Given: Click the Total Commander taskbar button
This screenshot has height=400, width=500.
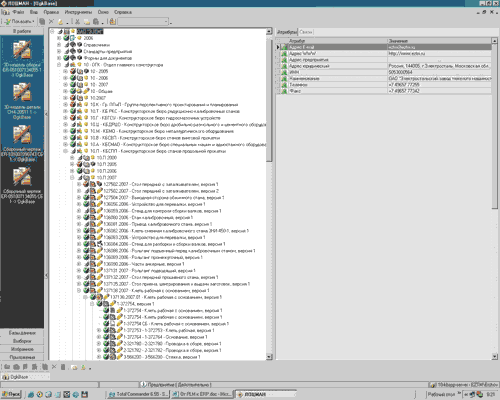Looking at the screenshot, I should tap(138, 394).
